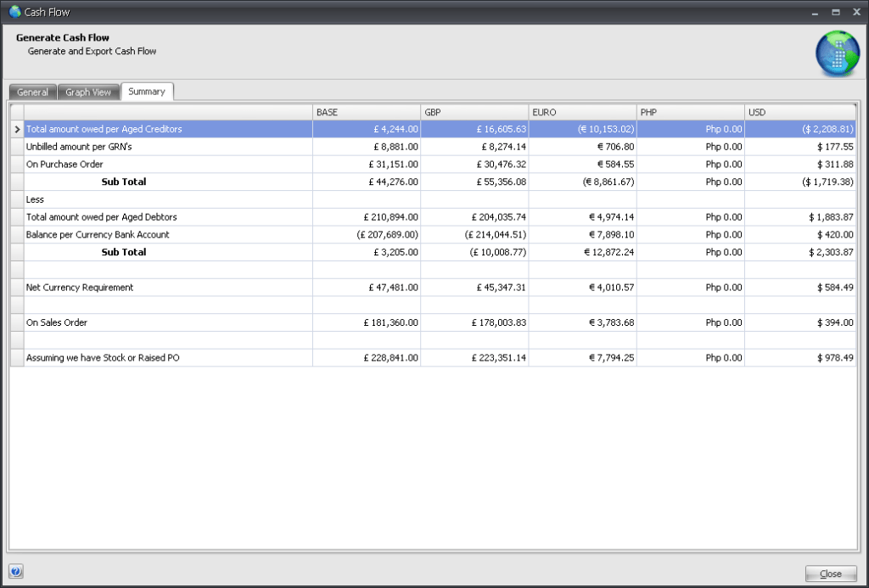Select 'Net Currency Requirement' row label
The image size is (869, 588).
click(x=80, y=288)
